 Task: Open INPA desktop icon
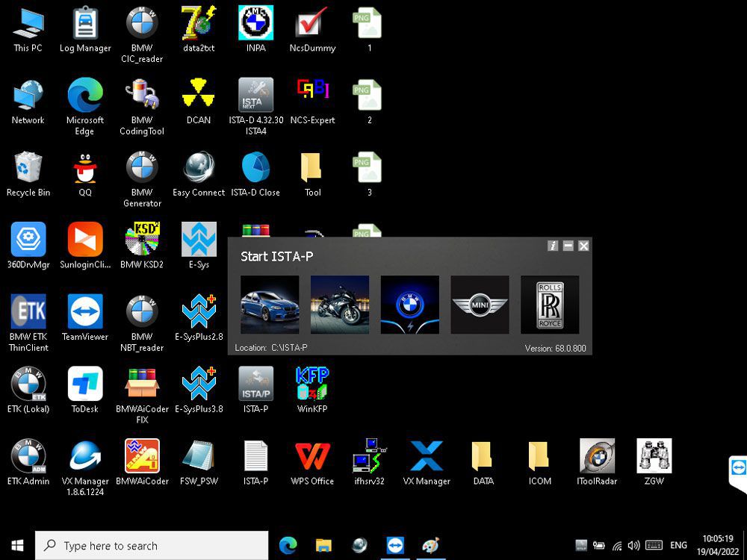[255, 30]
